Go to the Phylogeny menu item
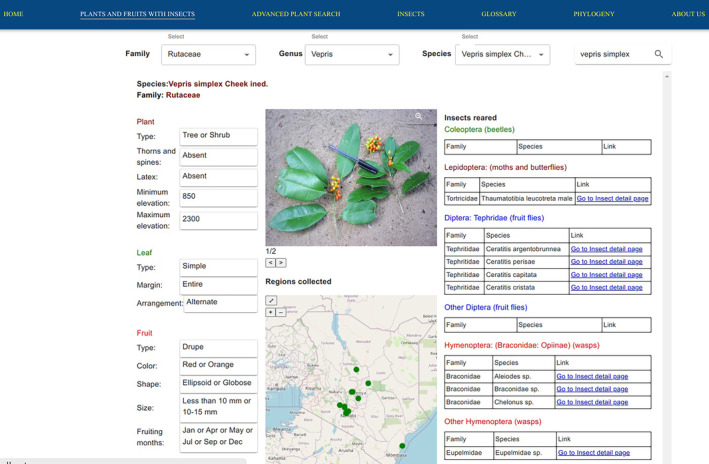 point(594,14)
